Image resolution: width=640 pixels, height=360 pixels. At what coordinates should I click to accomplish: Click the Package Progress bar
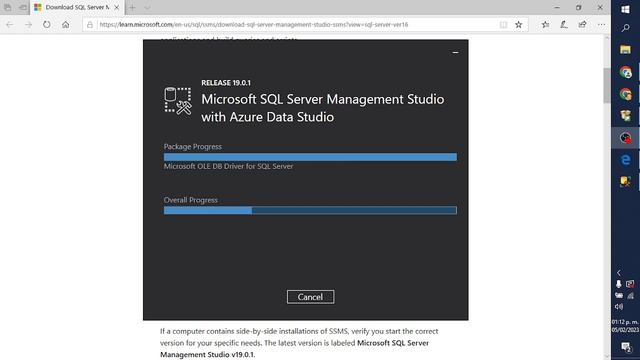[x=310, y=157]
